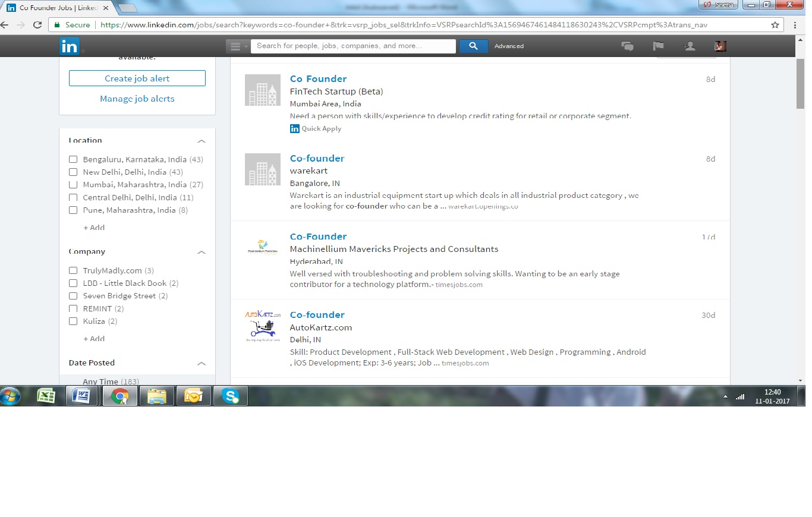Open the Co-founder AutoKartz.com job
The height and width of the screenshot is (517, 812).
click(x=317, y=314)
